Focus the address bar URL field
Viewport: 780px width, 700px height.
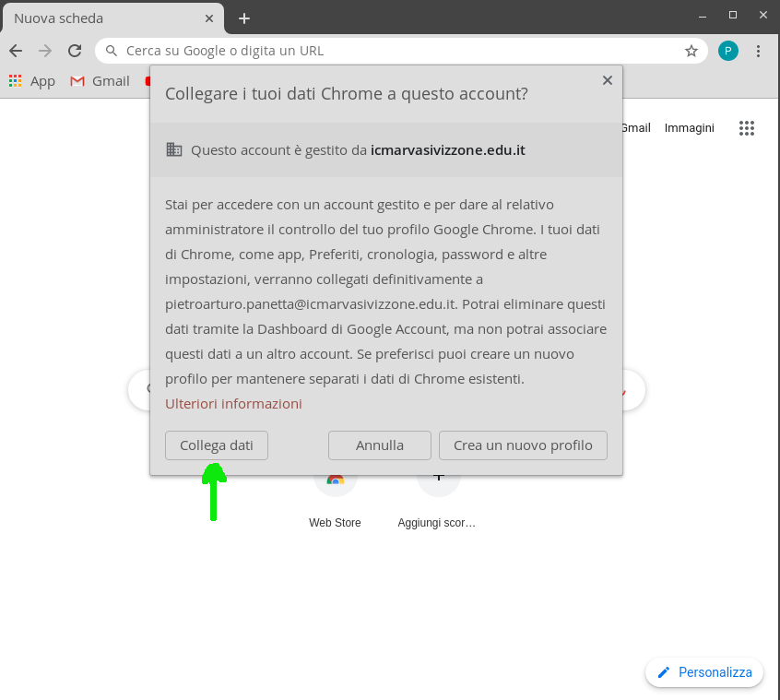point(396,51)
